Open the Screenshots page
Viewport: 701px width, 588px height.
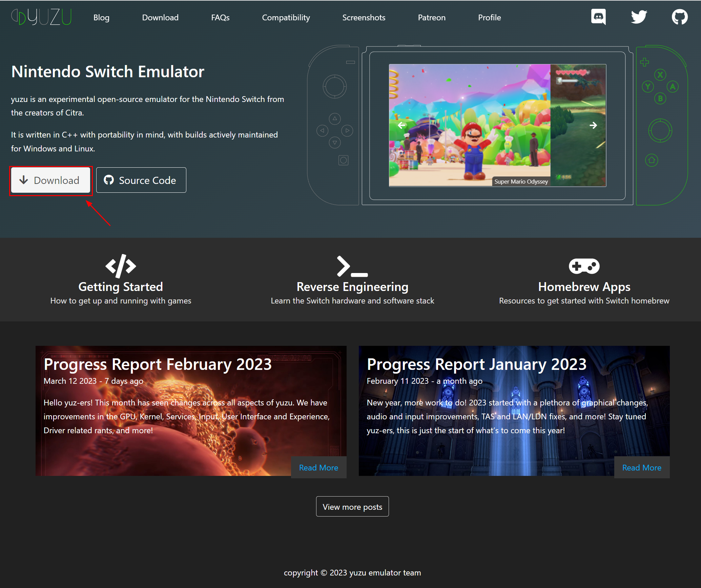tap(364, 17)
